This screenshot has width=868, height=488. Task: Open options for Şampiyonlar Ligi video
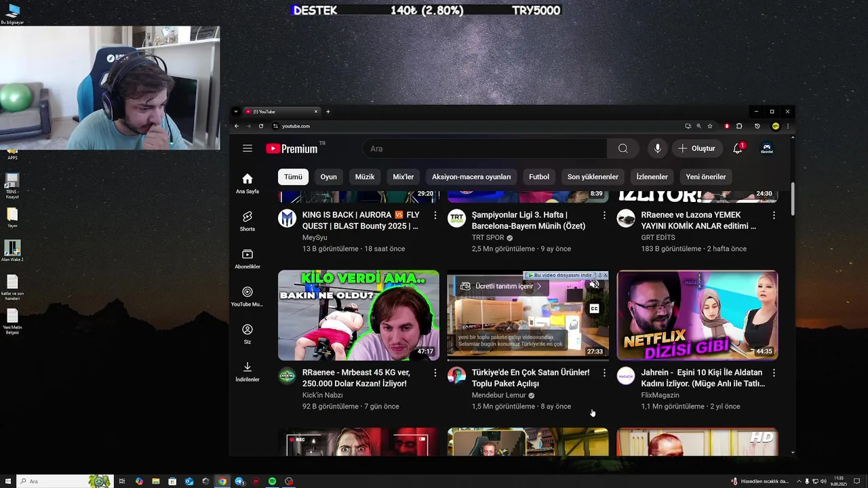pos(604,215)
